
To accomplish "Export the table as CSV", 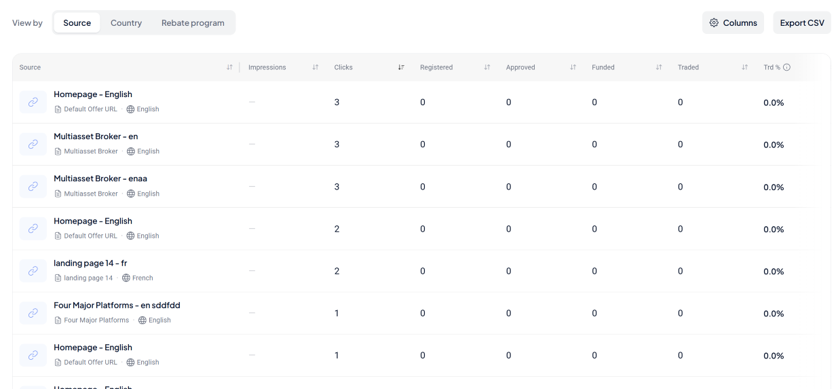I will [802, 22].
